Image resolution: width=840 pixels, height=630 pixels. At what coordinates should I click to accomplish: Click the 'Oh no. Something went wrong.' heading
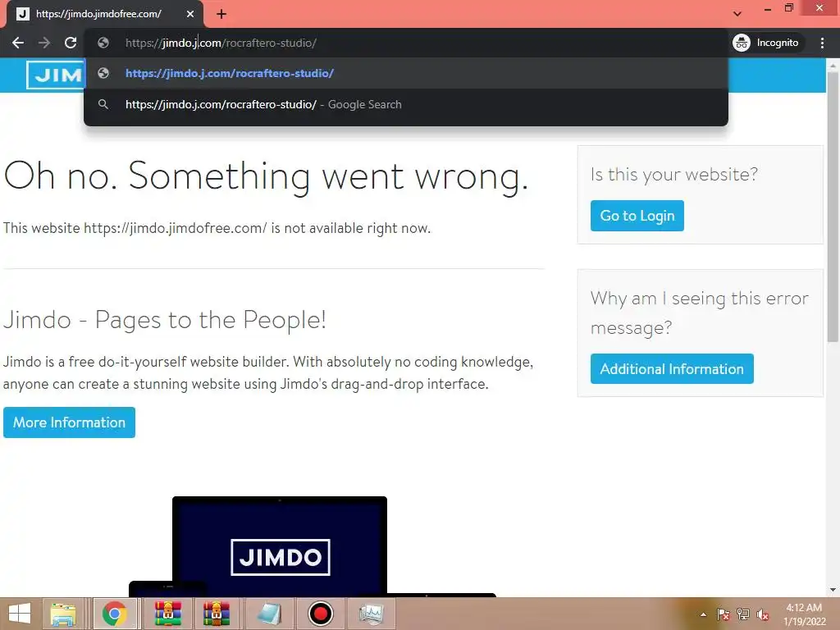[267, 176]
